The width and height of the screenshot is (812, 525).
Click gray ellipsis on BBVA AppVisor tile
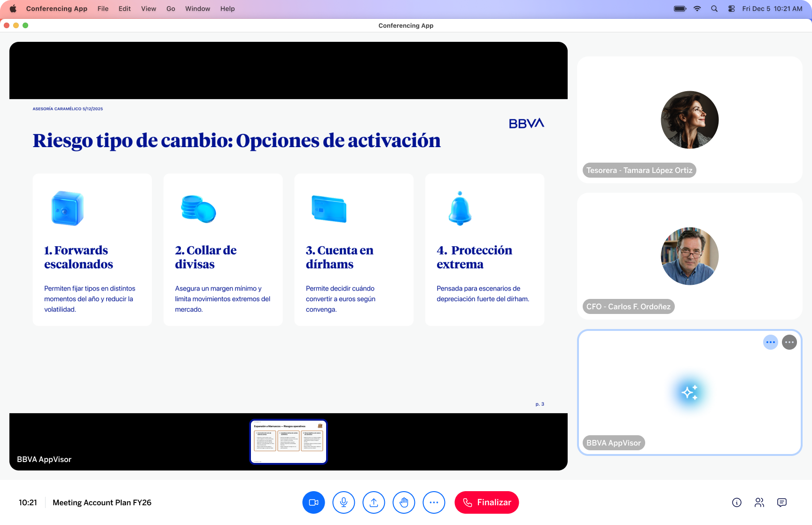click(x=789, y=342)
